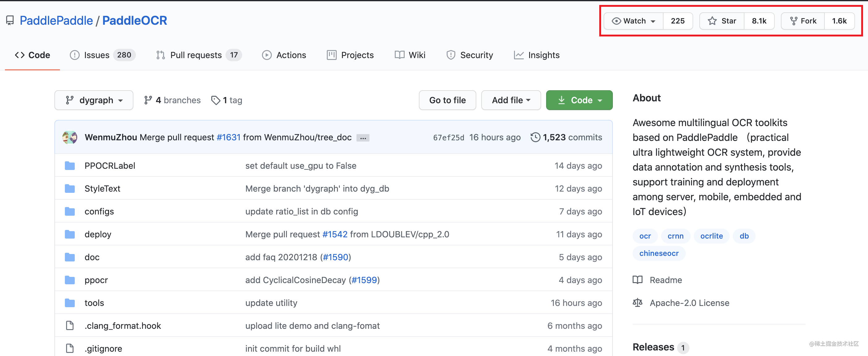The image size is (868, 356).
Task: Open the .clang_format.hook file
Action: pyautogui.click(x=123, y=326)
